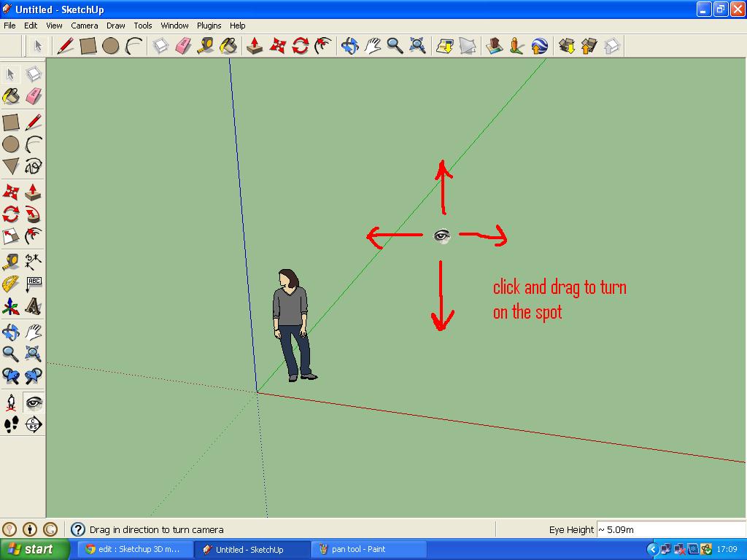Open the Window menu
Viewport: 747px width, 560px height.
coord(174,26)
